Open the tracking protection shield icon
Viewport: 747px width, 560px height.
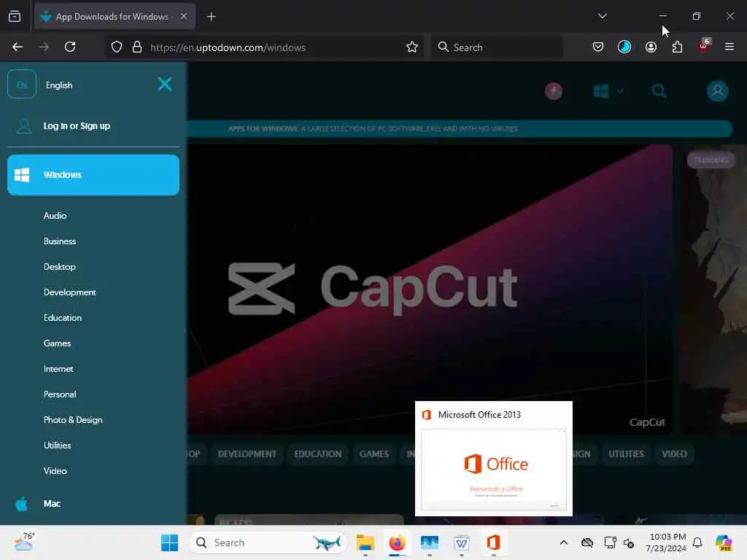click(117, 47)
